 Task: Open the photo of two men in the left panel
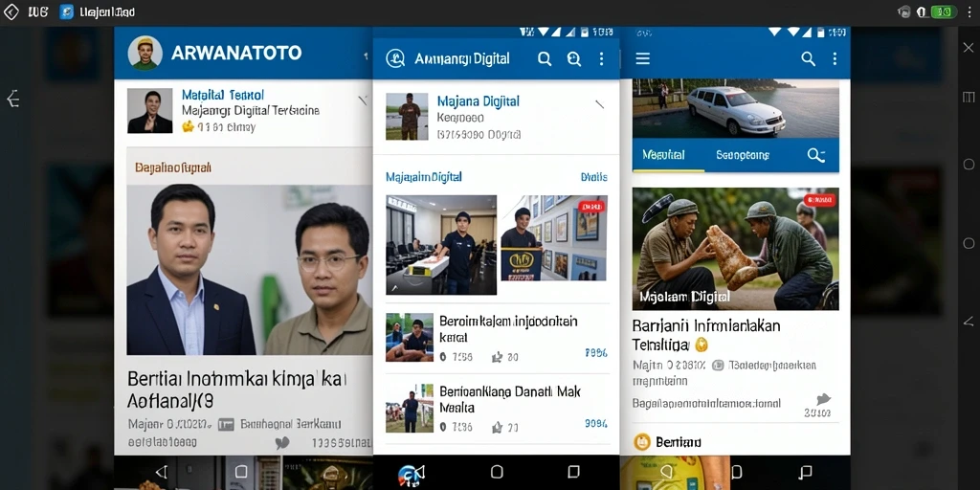[250, 269]
